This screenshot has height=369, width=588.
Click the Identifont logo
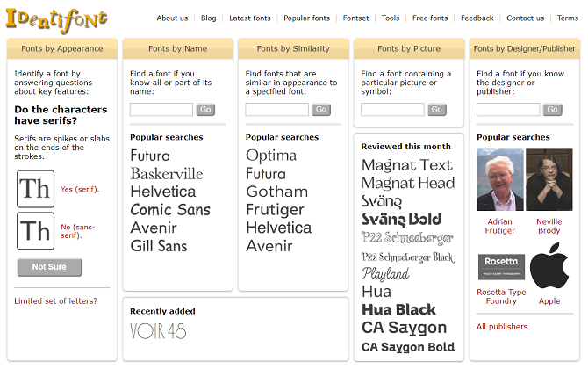click(56, 20)
